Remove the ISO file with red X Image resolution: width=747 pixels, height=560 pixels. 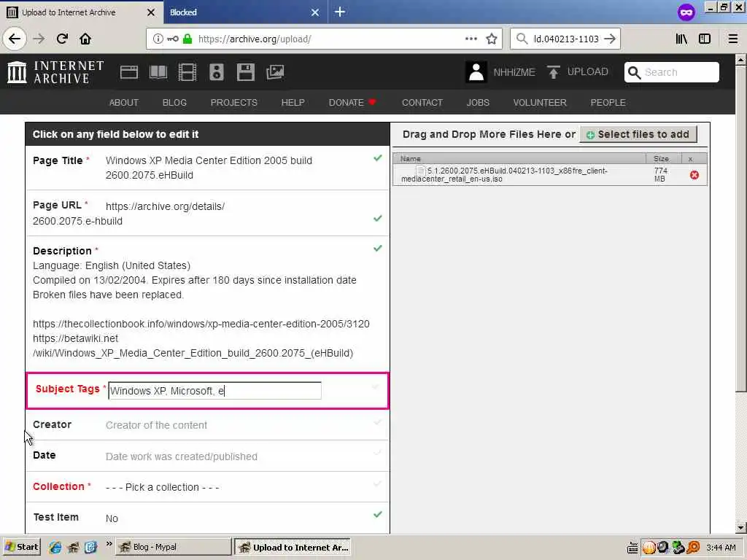[x=694, y=175]
